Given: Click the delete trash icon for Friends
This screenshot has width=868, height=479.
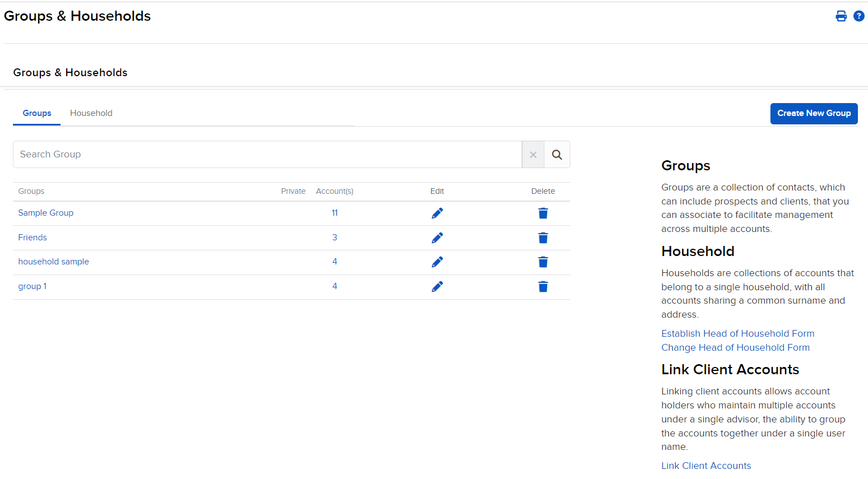Looking at the screenshot, I should click(543, 238).
